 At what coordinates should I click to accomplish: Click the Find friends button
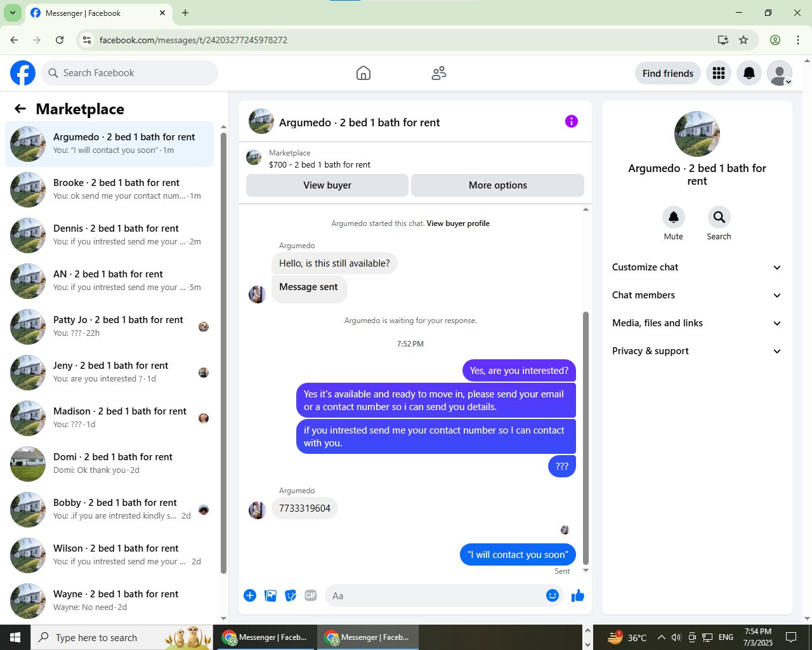pyautogui.click(x=668, y=73)
